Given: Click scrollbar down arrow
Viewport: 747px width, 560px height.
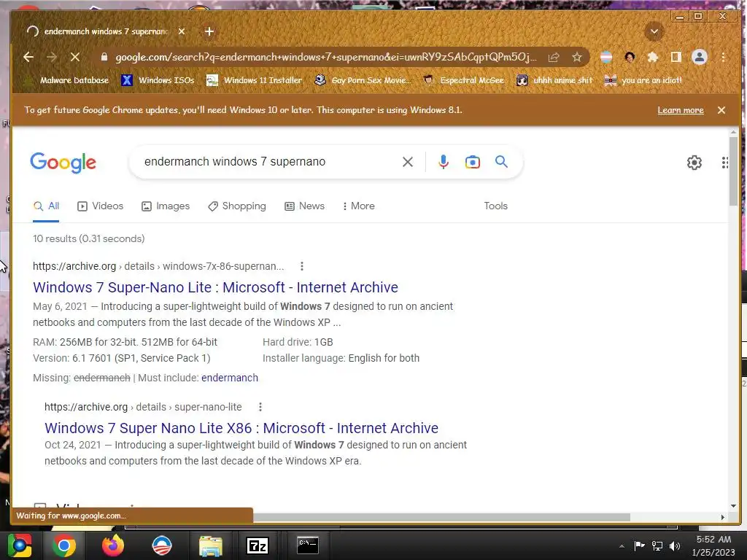Looking at the screenshot, I should (733, 506).
